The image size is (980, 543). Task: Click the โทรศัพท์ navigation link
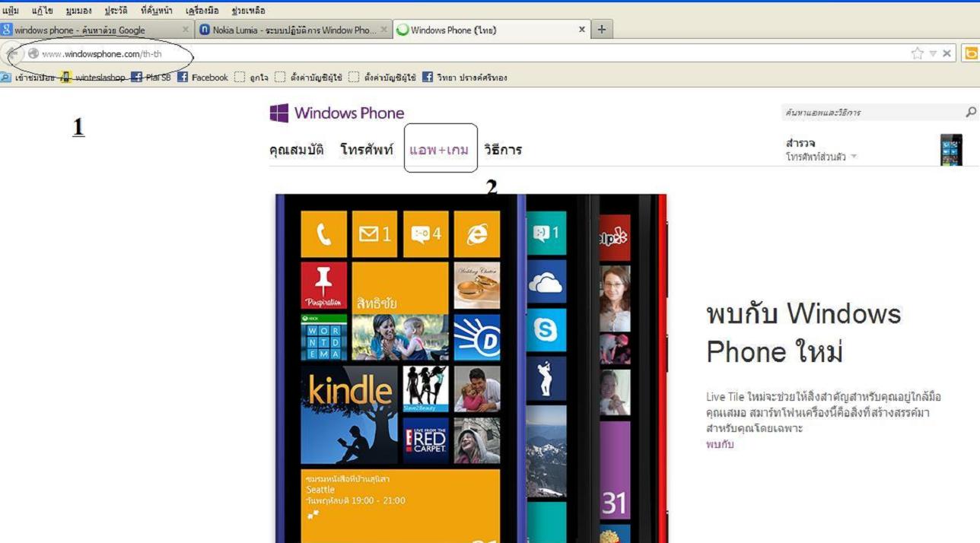367,150
